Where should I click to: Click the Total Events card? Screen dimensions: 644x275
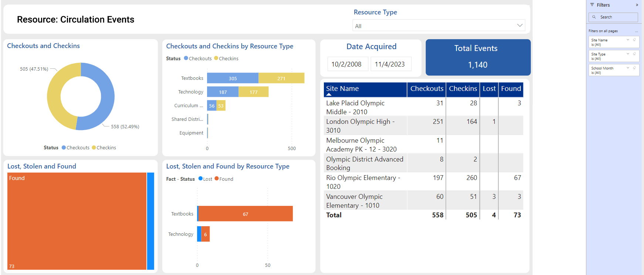[478, 57]
